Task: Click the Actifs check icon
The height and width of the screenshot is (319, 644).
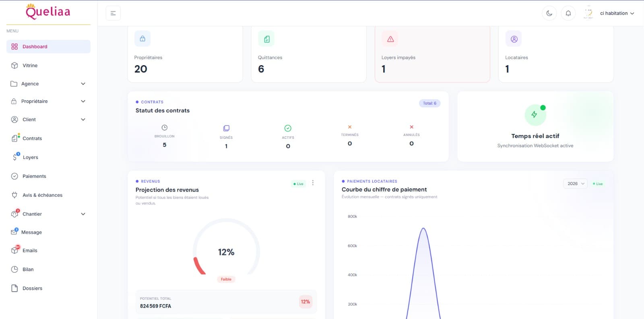Action: pyautogui.click(x=288, y=128)
